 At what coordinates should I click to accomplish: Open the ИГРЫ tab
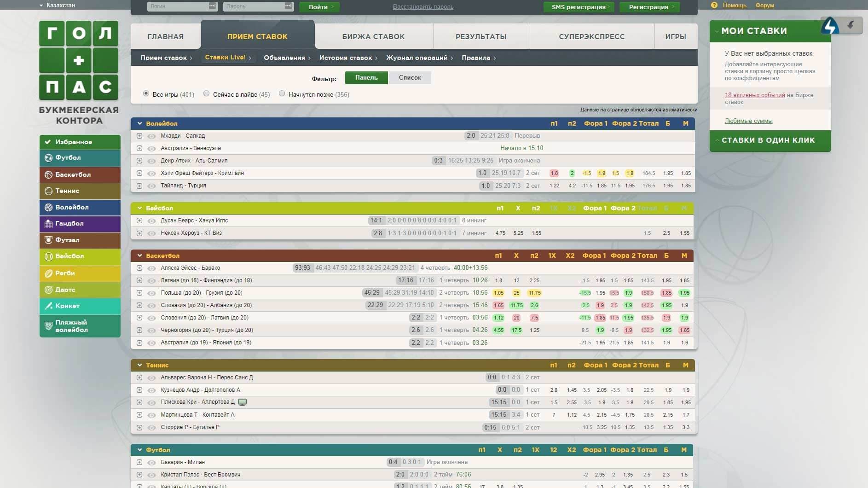(676, 36)
